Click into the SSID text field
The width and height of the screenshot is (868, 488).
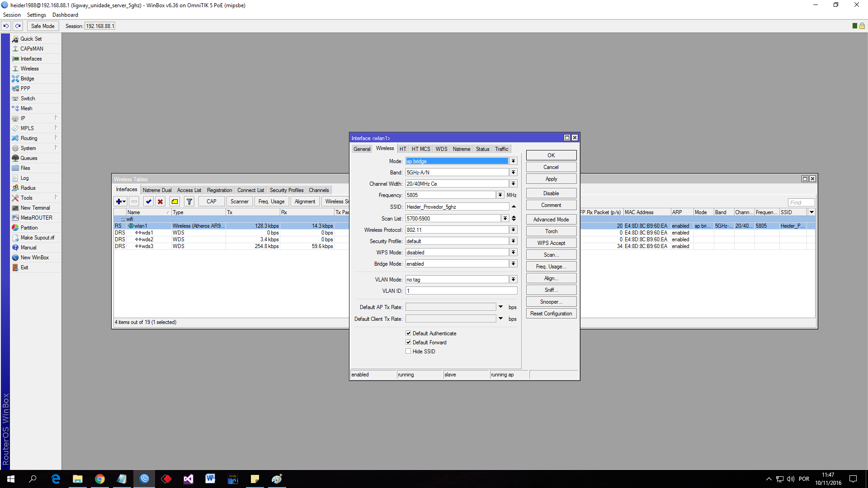457,207
